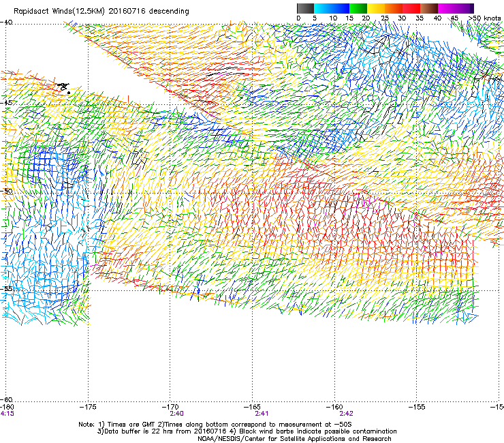Screen dimensions: 504x443
Task: Click the brown 35-40 knots legend segment
Action: 430,8
